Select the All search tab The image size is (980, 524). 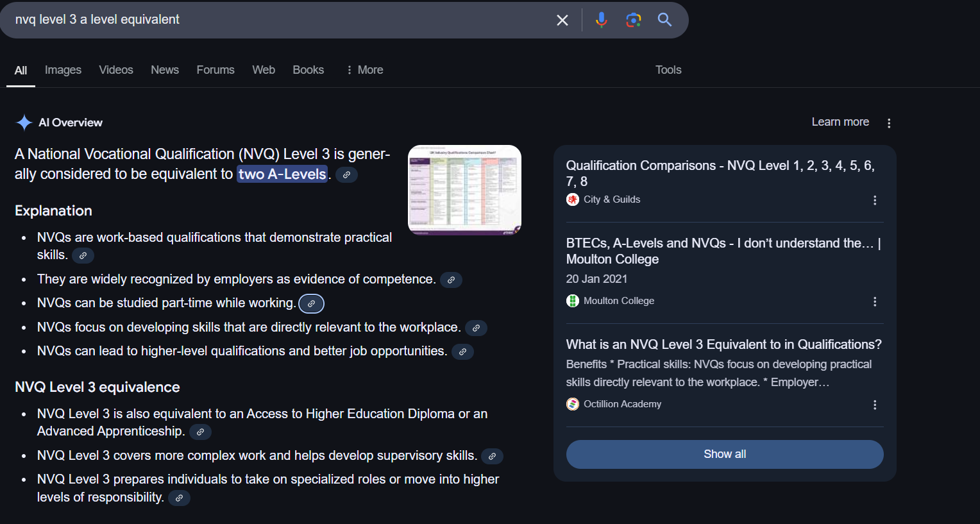click(x=21, y=71)
